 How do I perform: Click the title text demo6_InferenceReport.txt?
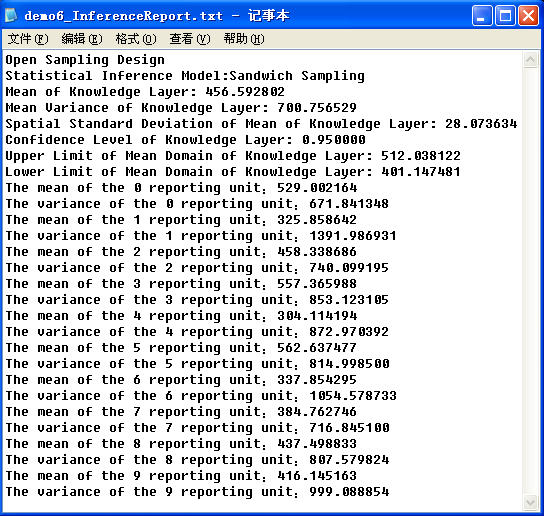(x=124, y=16)
